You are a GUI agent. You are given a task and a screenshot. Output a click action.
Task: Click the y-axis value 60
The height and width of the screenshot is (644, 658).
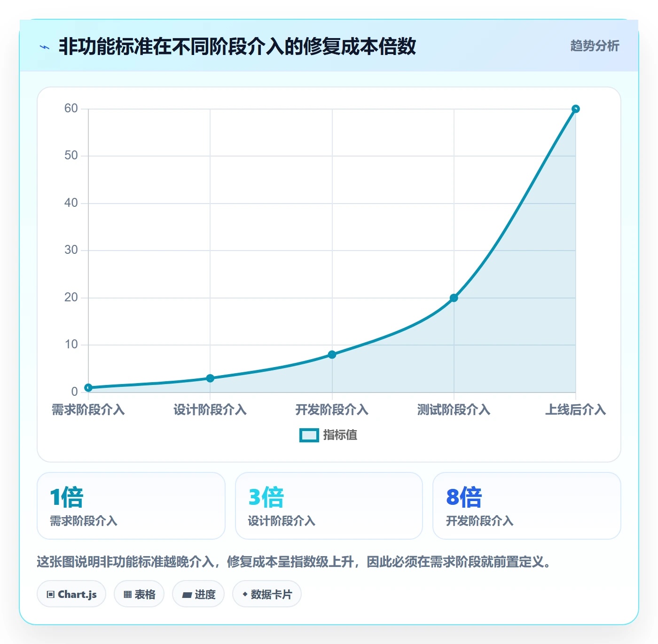[x=71, y=109]
